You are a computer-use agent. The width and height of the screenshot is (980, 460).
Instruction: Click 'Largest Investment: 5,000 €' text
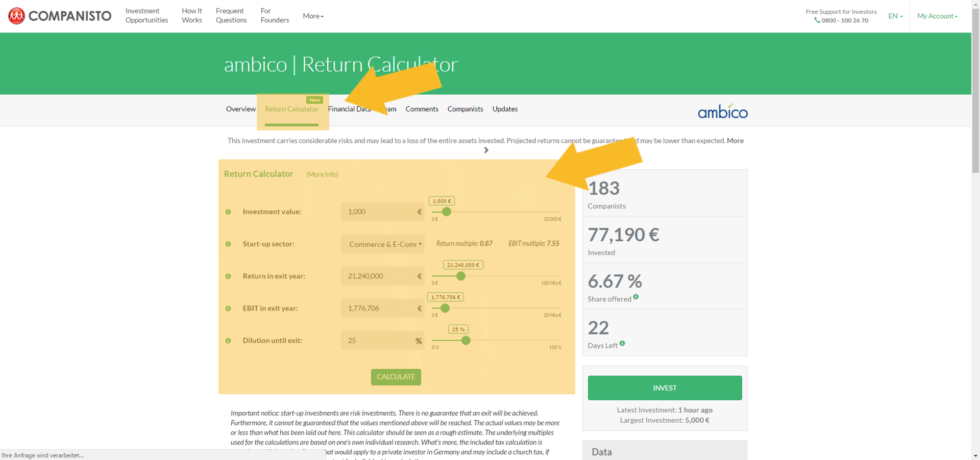click(x=664, y=420)
